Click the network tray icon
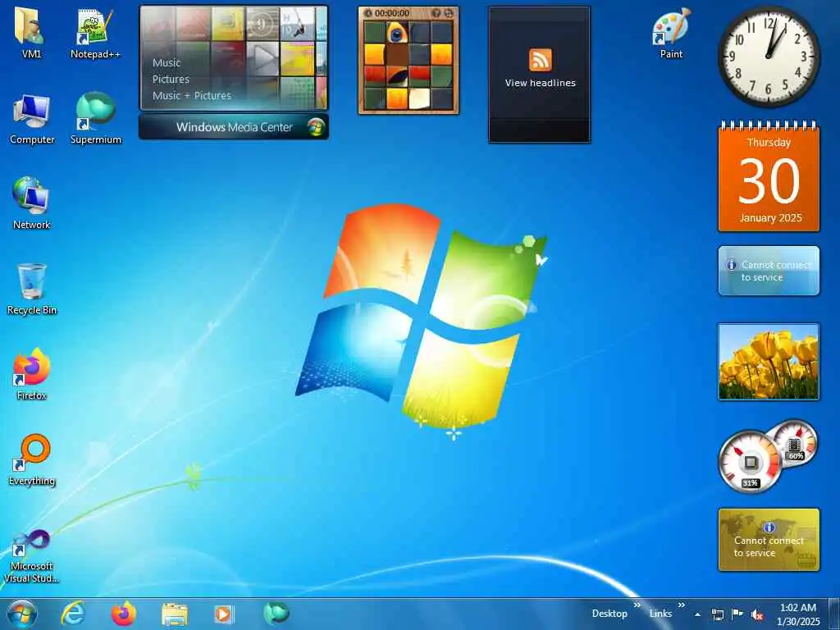 click(717, 614)
